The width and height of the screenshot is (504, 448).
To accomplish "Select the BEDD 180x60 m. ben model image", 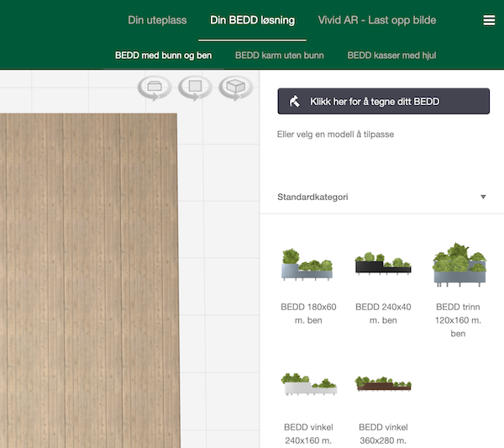I will [308, 266].
